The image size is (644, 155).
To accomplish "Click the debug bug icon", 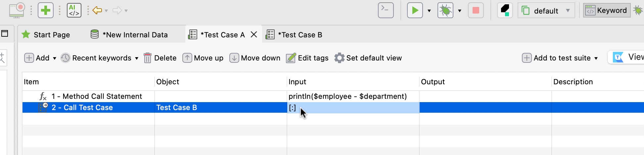I will click(445, 11).
